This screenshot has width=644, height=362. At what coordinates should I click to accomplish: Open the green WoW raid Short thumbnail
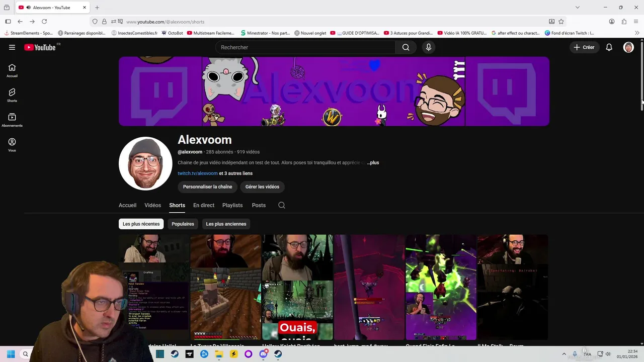[441, 287]
